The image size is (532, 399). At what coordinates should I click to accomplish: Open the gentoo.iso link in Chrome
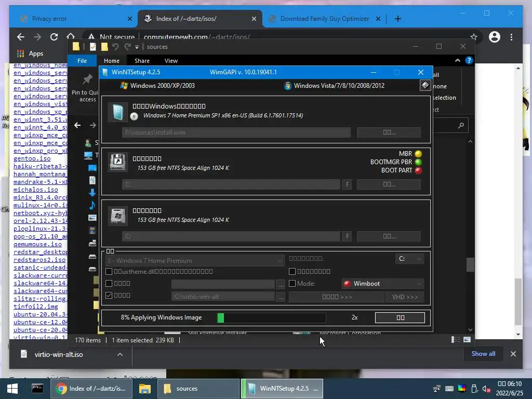(32, 158)
